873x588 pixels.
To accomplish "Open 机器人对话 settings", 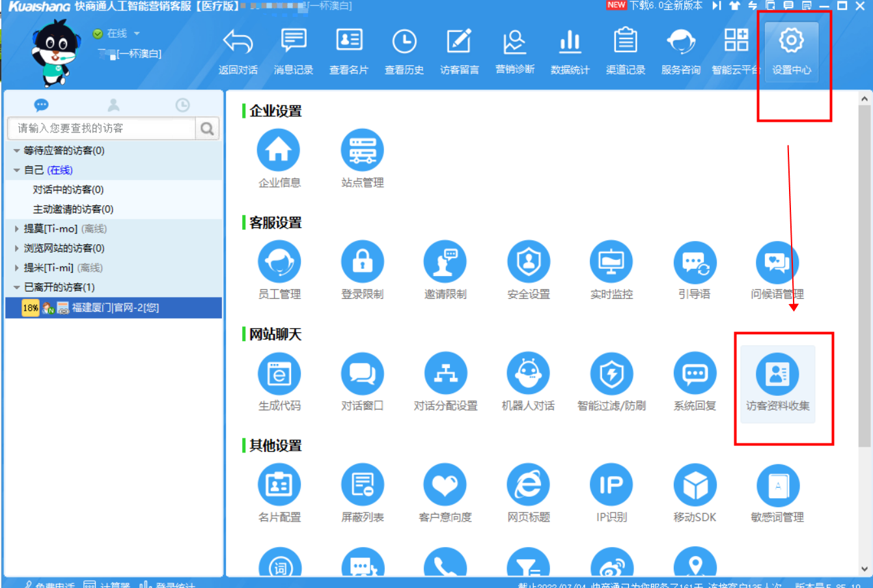I will tap(528, 374).
